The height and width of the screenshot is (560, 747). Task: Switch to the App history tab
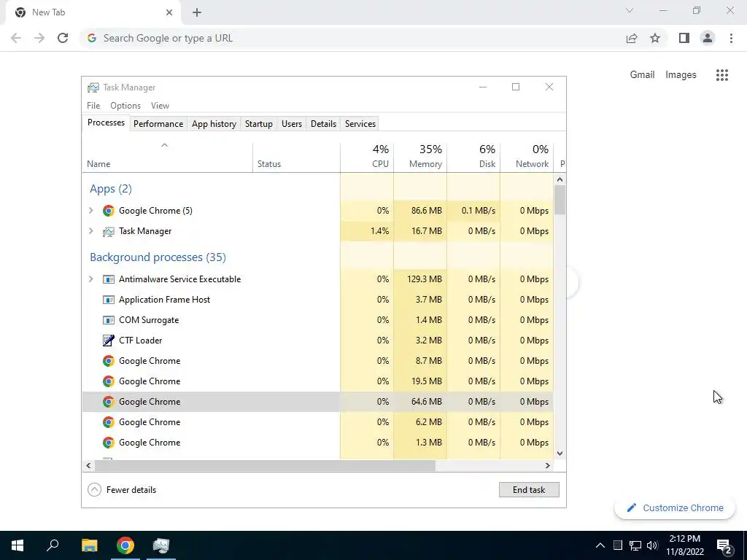pos(214,124)
